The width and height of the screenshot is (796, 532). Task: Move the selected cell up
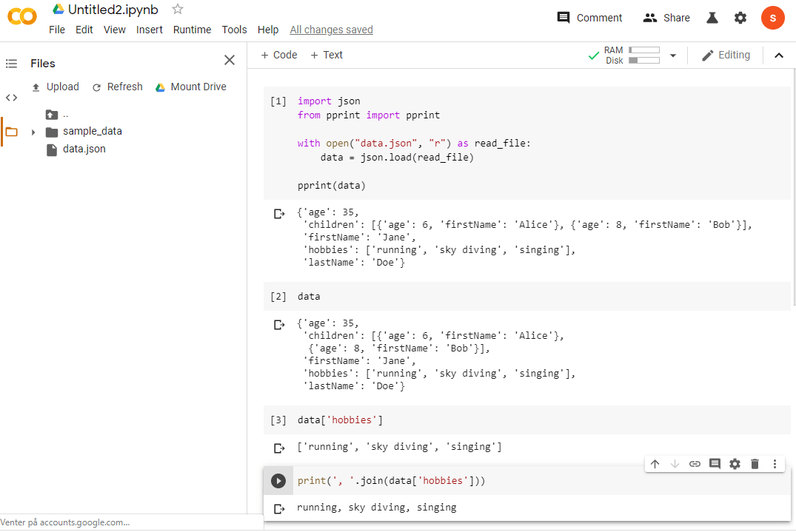point(655,464)
